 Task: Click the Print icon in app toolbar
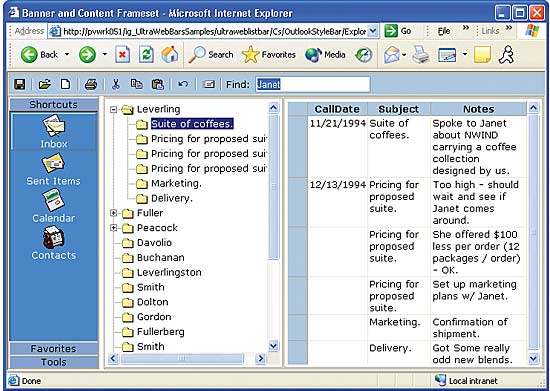91,84
